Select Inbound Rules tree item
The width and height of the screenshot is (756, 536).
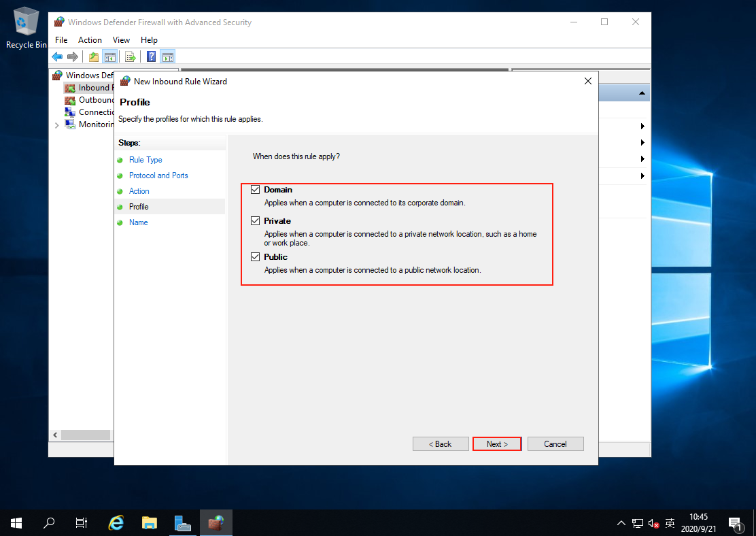tap(88, 88)
